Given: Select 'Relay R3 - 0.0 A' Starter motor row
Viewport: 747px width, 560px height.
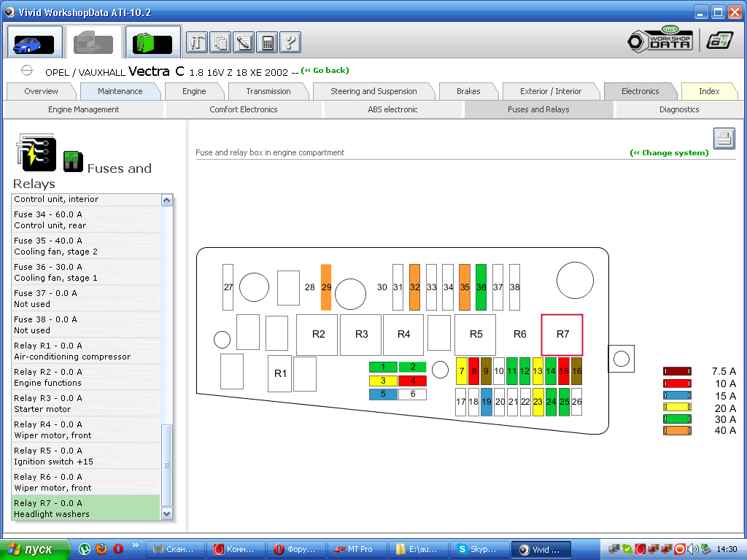Looking at the screenshot, I should [x=86, y=403].
